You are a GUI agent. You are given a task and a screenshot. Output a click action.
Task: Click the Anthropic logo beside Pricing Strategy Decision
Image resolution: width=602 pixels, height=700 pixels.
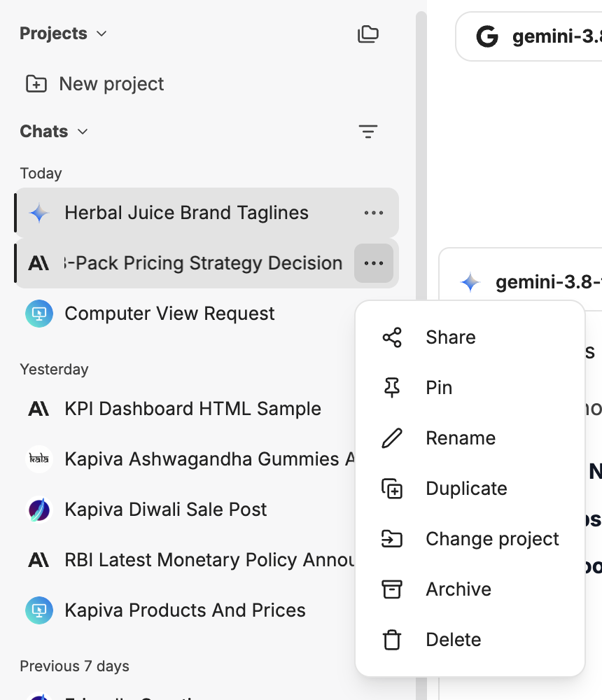39,263
